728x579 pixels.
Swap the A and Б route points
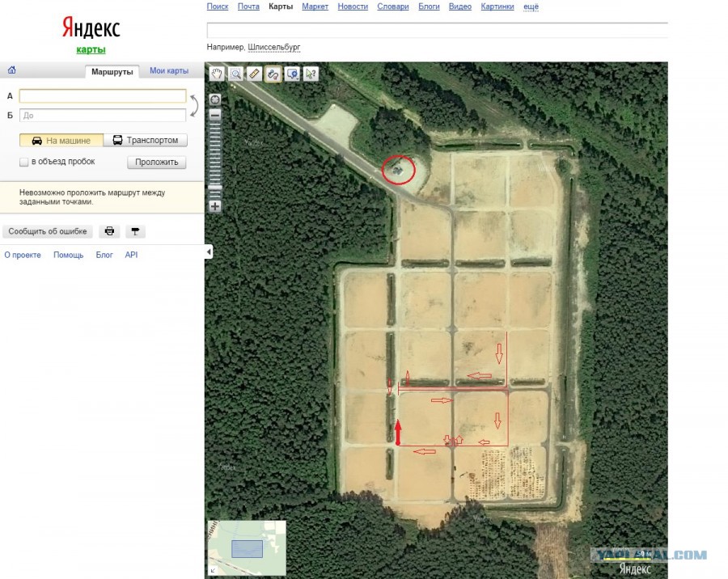[x=194, y=105]
